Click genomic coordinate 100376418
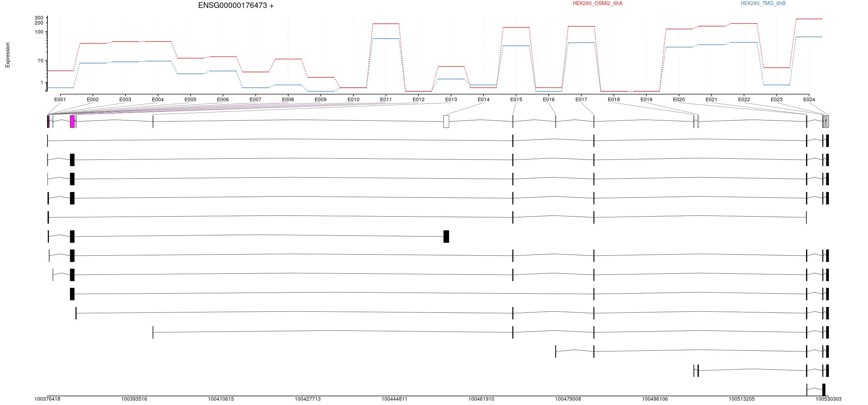This screenshot has height=405, width=868. [x=47, y=399]
